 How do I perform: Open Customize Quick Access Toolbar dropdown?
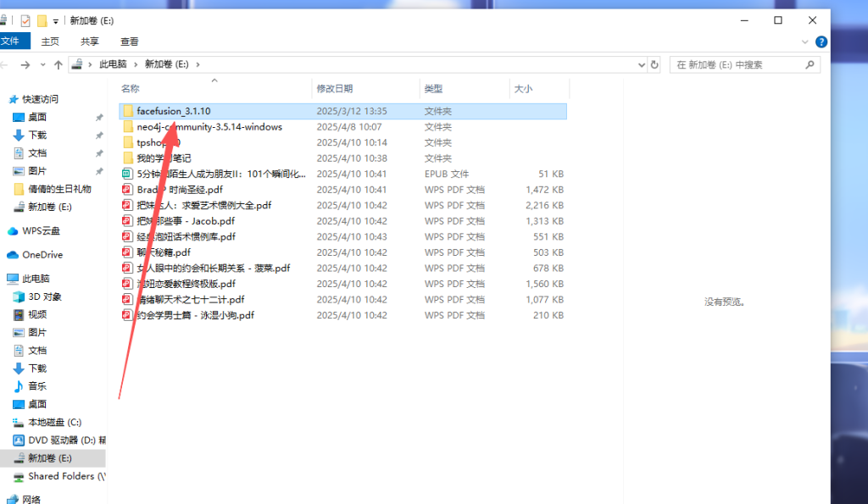56,20
